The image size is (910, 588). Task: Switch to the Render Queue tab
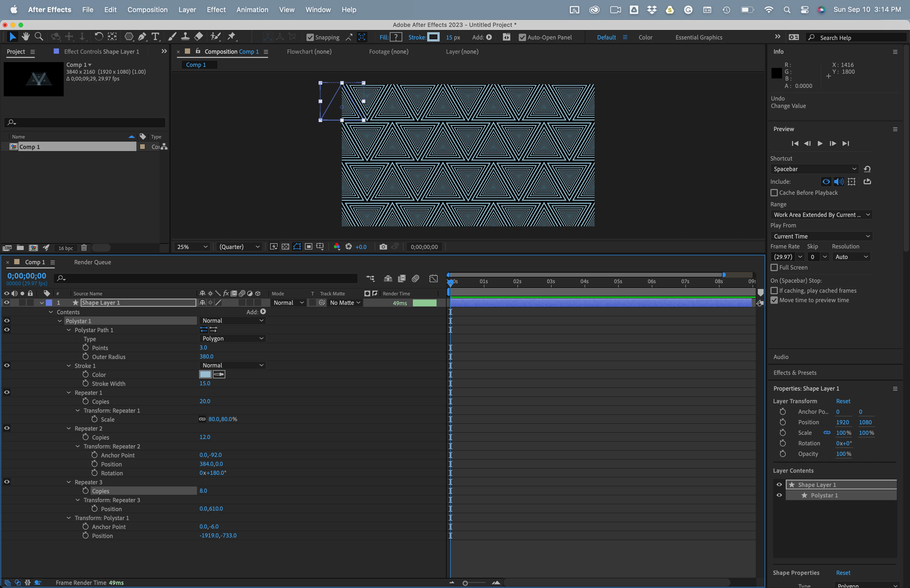coord(92,262)
